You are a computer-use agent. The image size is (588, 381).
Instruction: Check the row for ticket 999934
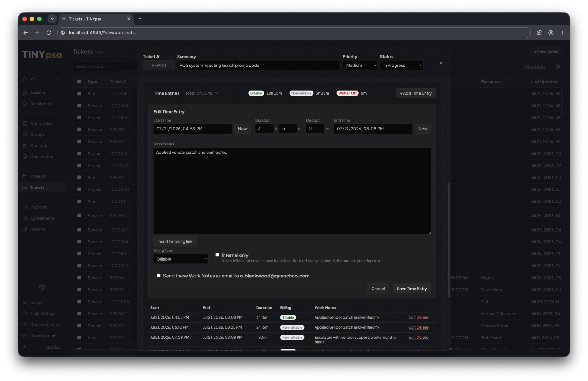pos(79,141)
